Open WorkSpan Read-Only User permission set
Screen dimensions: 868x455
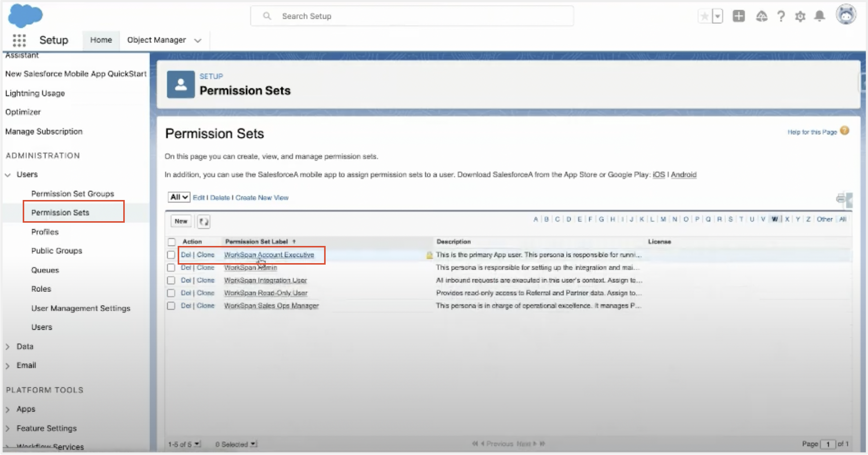pos(266,293)
